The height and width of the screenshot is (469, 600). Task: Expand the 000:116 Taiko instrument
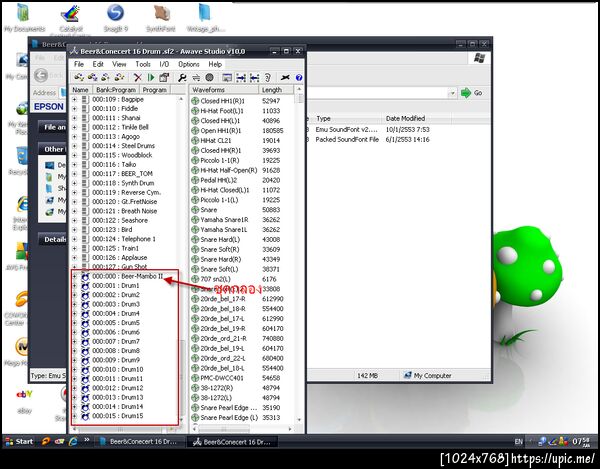tap(75, 164)
